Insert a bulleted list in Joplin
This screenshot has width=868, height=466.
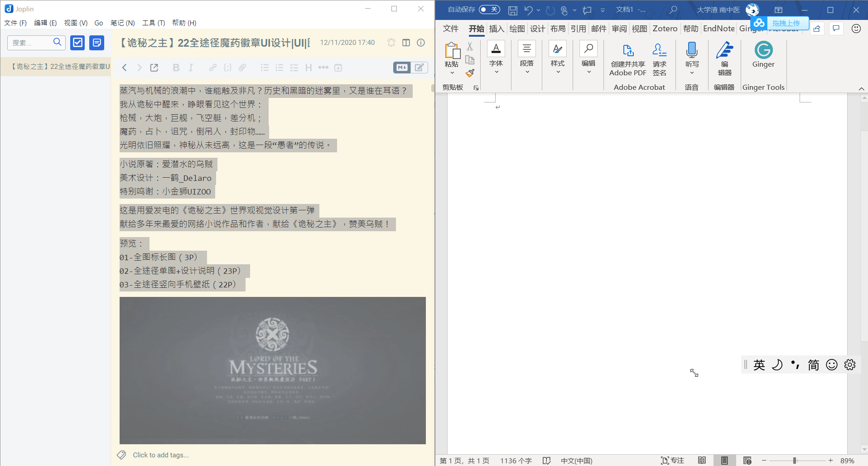[x=265, y=68]
